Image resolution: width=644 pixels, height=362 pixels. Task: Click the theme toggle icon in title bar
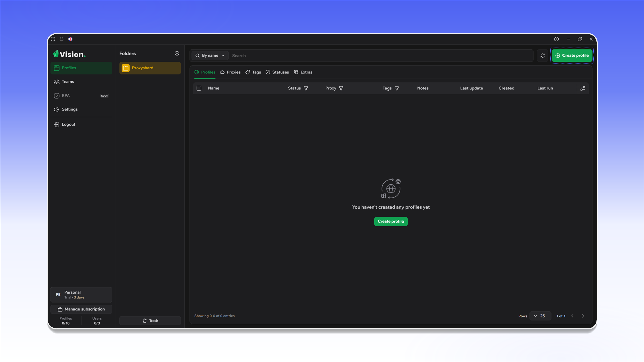[x=53, y=39]
